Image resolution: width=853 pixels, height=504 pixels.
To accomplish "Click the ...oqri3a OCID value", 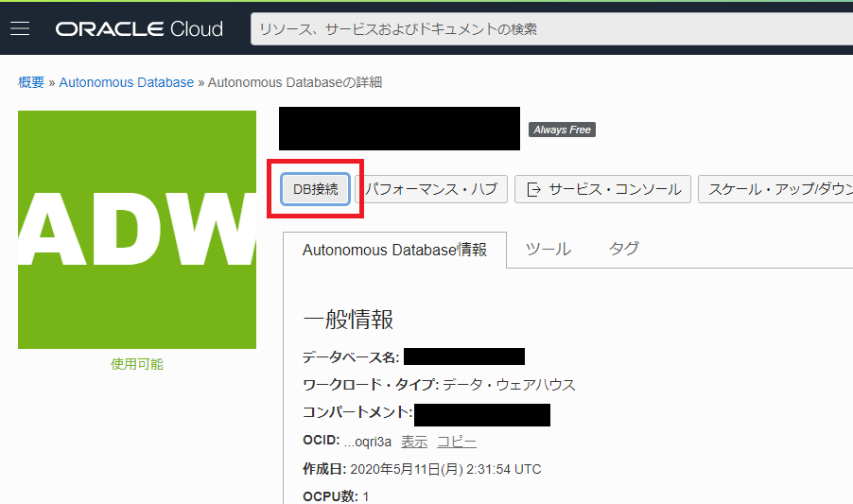I will [x=368, y=442].
